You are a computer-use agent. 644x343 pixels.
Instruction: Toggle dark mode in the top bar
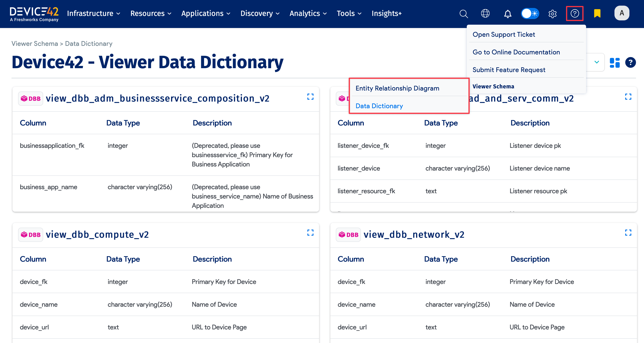pos(530,13)
